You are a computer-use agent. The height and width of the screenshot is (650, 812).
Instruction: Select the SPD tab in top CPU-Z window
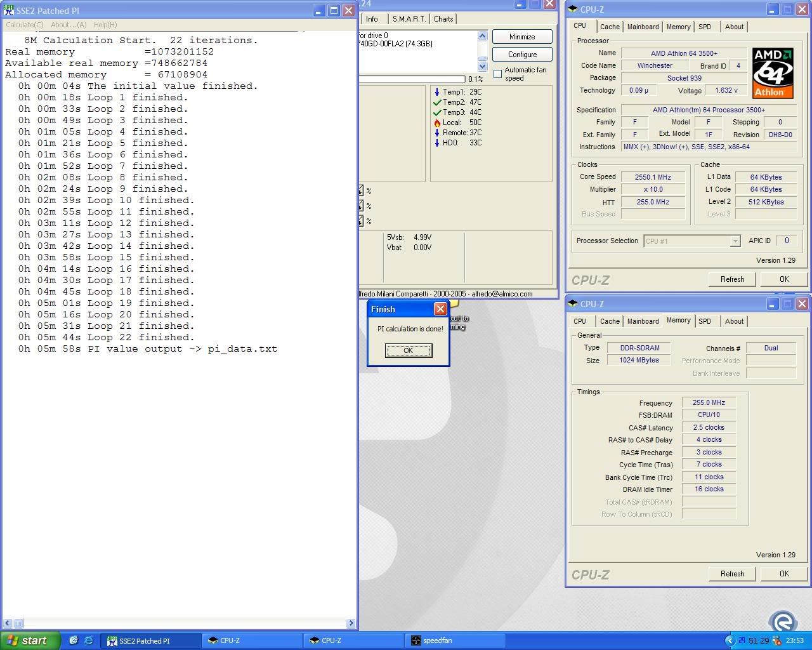click(x=705, y=27)
